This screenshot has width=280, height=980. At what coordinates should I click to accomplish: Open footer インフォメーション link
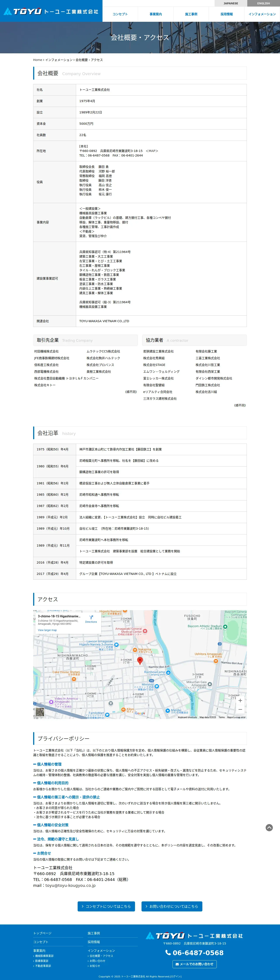101,950
